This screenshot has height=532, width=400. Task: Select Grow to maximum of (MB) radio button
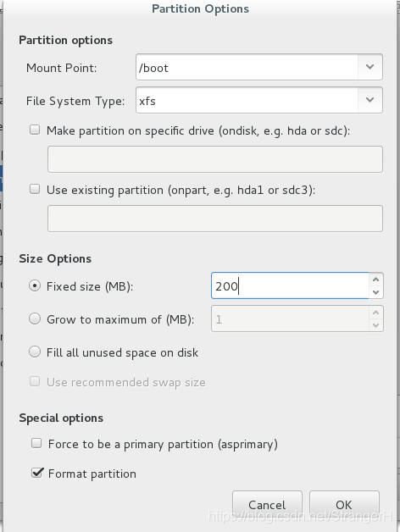coord(35,319)
